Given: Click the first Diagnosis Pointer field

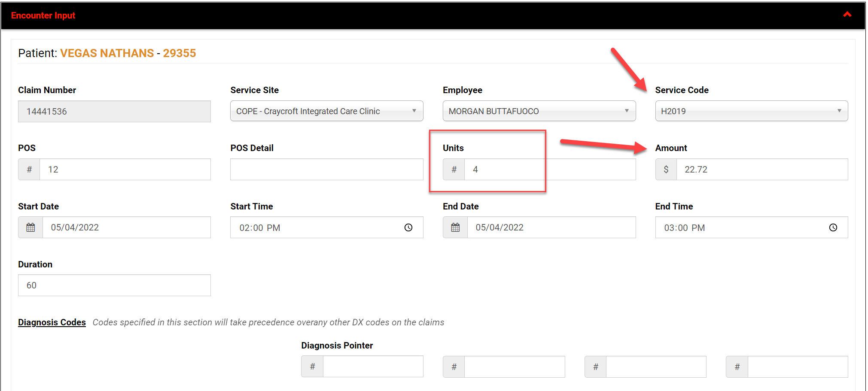Looking at the screenshot, I should 373,367.
